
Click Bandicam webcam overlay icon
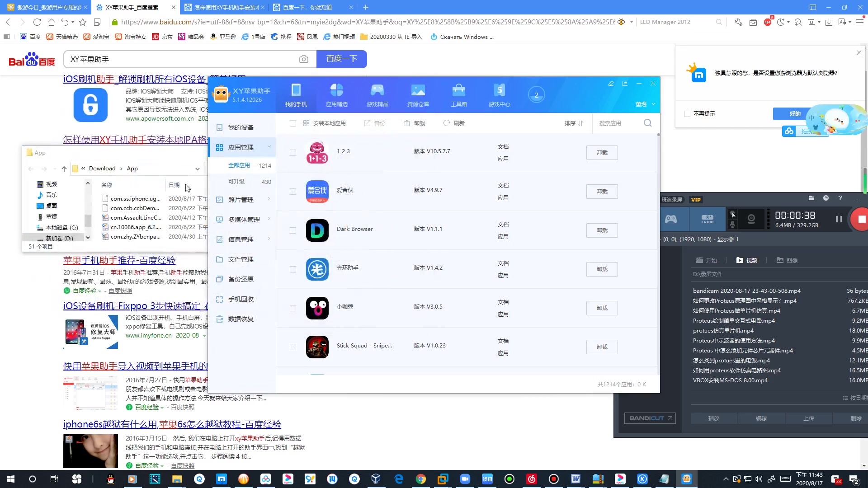point(751,219)
